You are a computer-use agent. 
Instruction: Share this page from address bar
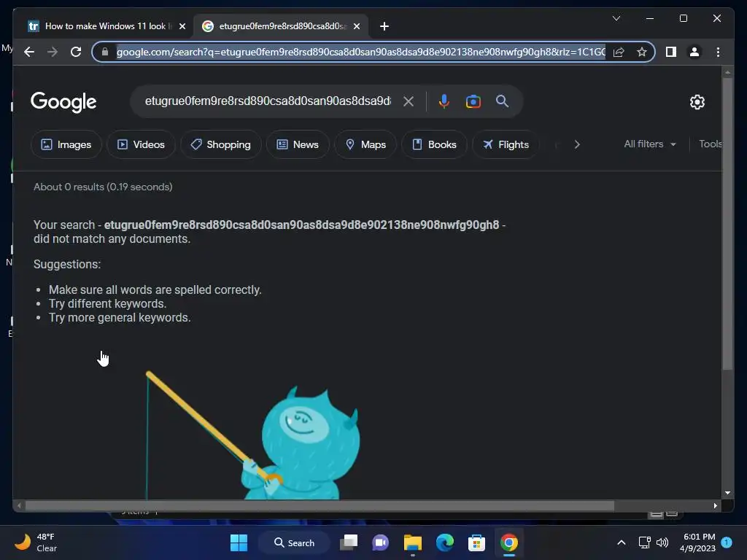click(619, 52)
